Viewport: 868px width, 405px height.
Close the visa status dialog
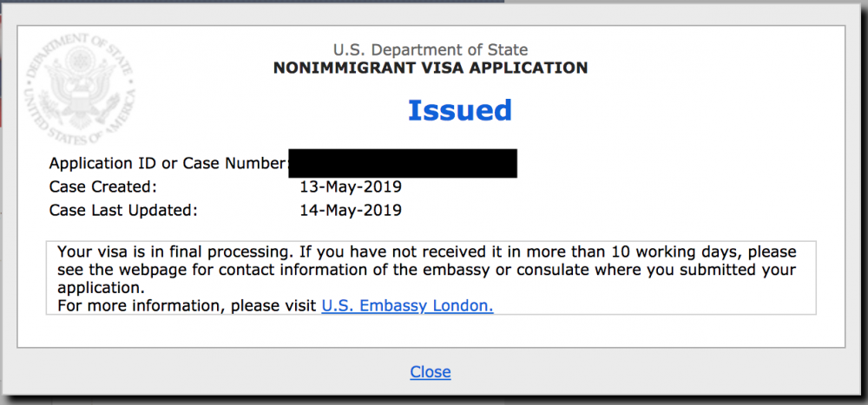(431, 371)
